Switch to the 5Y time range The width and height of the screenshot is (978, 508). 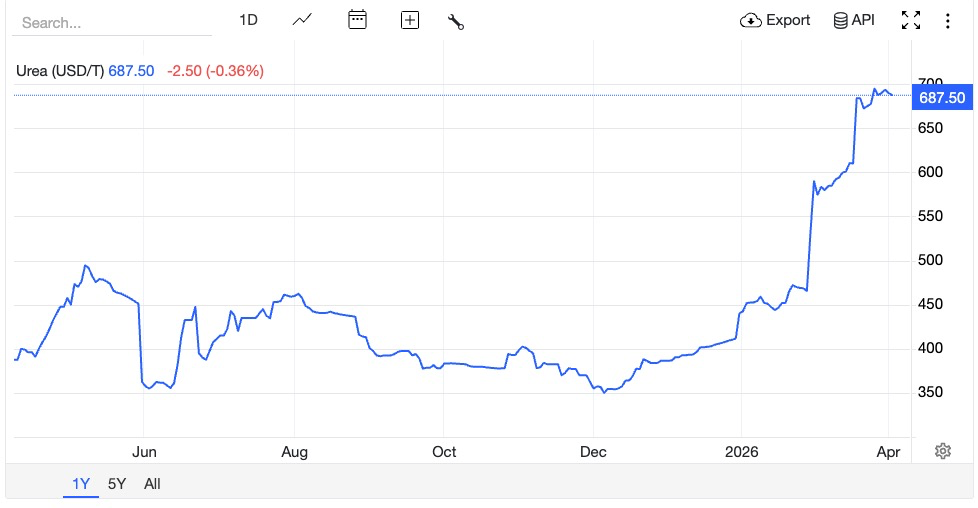[117, 484]
